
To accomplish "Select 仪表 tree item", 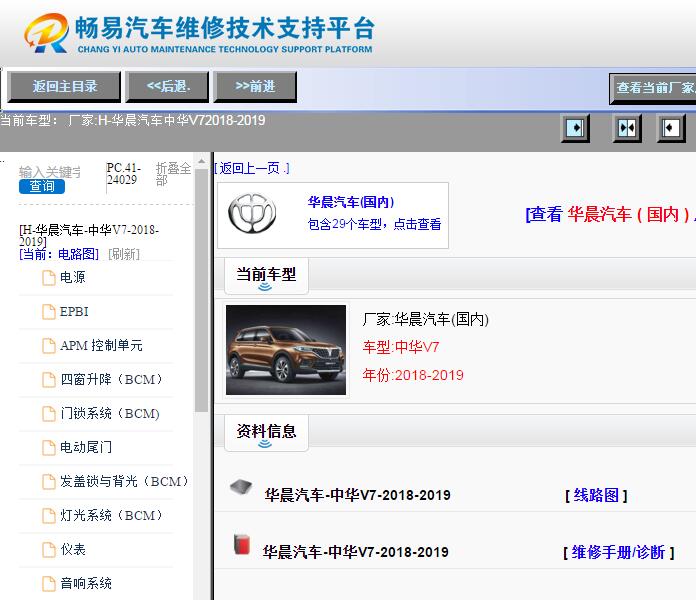I will click(x=73, y=549).
